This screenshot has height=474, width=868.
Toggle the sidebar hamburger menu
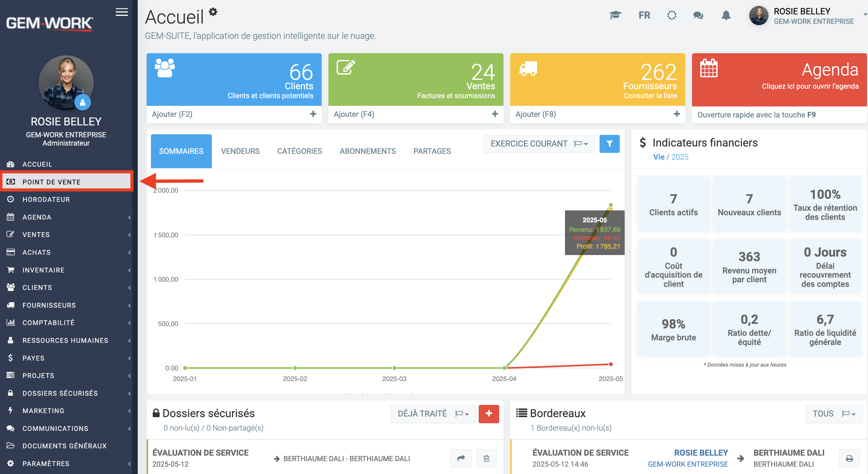pyautogui.click(x=122, y=13)
